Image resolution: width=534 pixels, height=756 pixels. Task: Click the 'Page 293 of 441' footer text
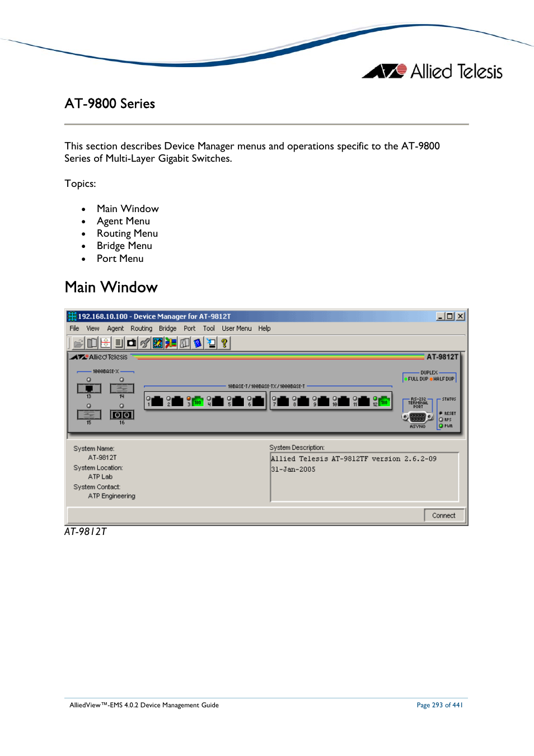[x=439, y=705]
